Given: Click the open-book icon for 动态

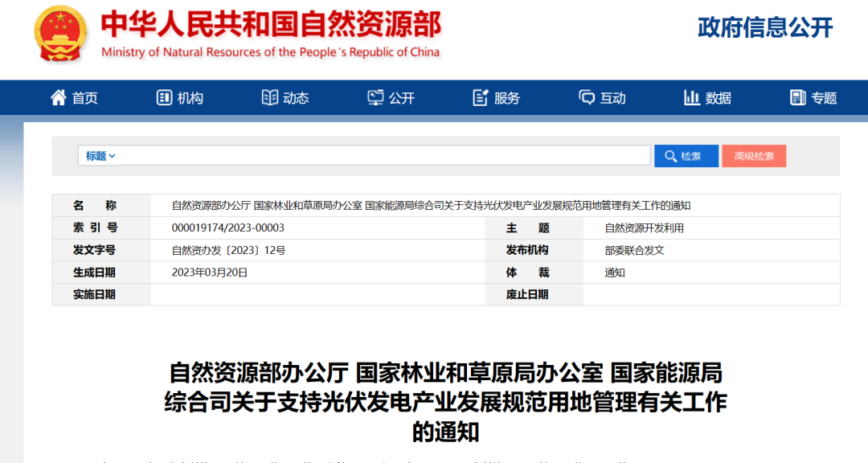Looking at the screenshot, I should 270,98.
